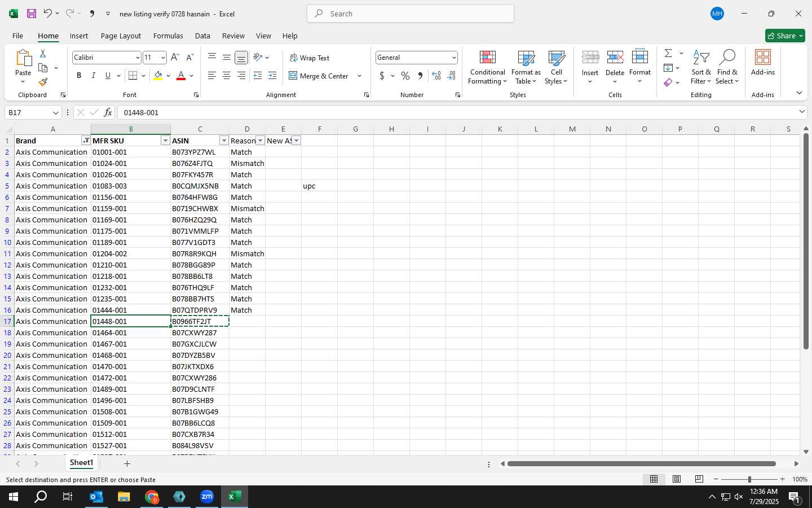Click the Cut scissors icon
The image size is (812, 508).
point(43,53)
